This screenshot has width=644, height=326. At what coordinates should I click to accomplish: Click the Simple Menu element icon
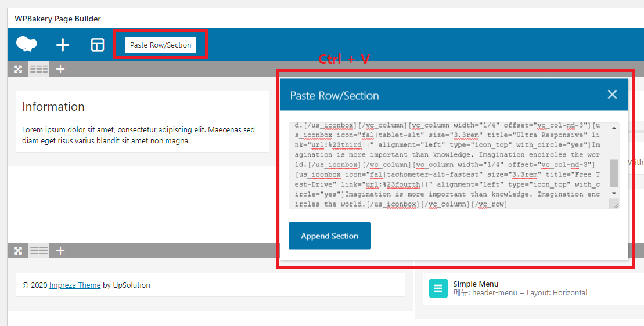(438, 288)
